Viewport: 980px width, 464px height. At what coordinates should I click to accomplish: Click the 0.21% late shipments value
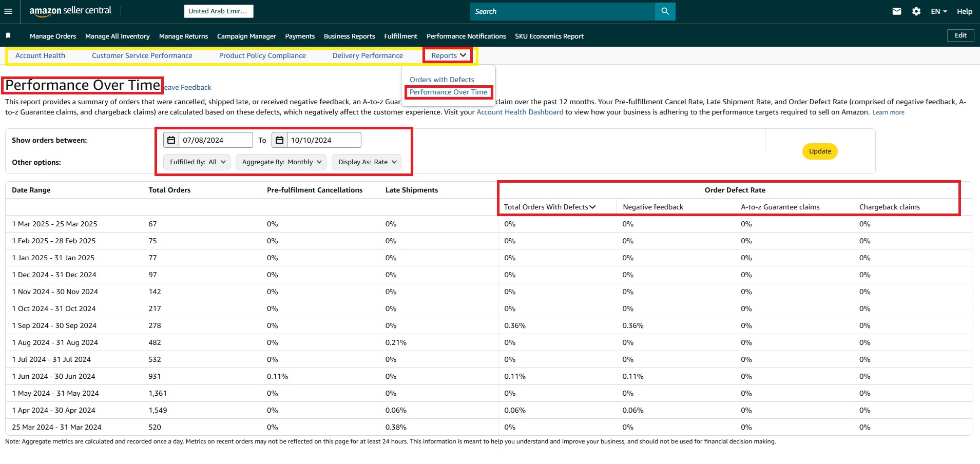pyautogui.click(x=396, y=342)
